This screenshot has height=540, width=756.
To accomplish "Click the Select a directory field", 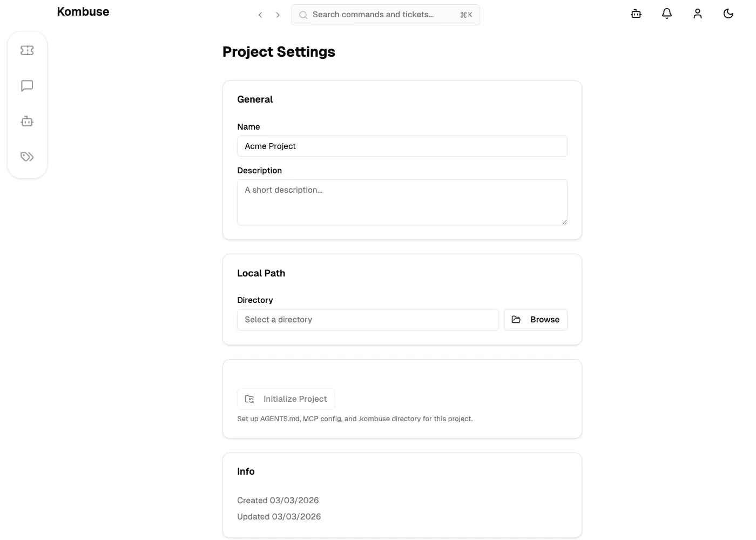I will pyautogui.click(x=367, y=320).
